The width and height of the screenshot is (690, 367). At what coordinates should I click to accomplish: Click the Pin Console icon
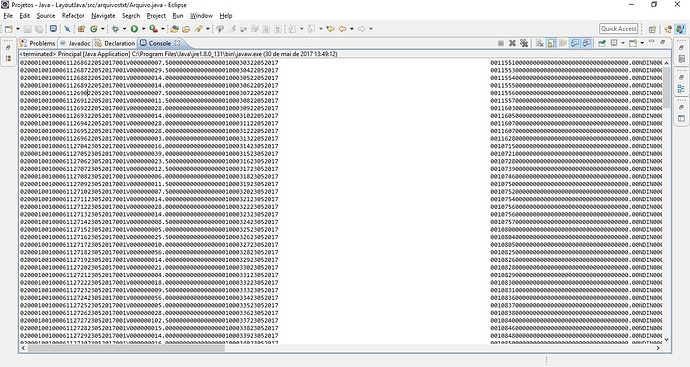602,43
